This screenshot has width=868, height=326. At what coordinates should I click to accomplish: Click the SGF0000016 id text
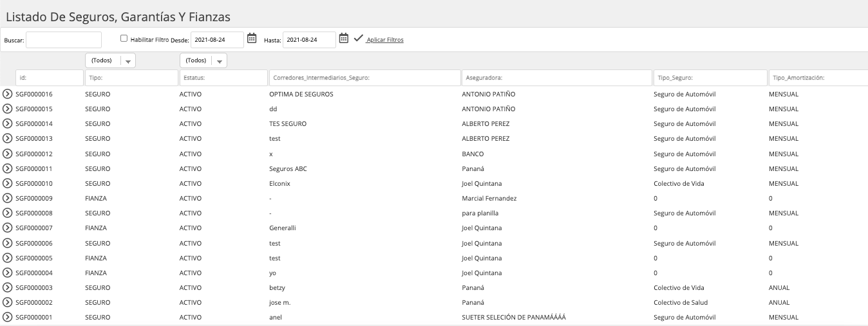34,94
